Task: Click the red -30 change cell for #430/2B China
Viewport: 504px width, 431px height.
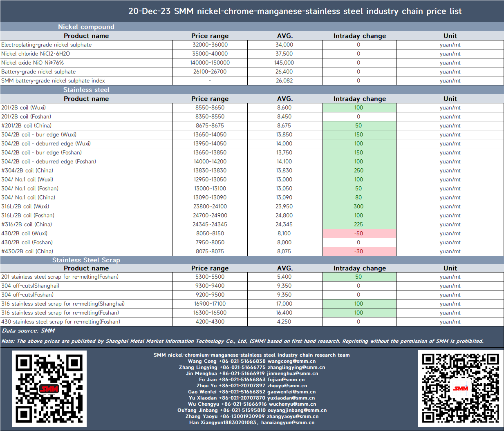Action: [359, 251]
